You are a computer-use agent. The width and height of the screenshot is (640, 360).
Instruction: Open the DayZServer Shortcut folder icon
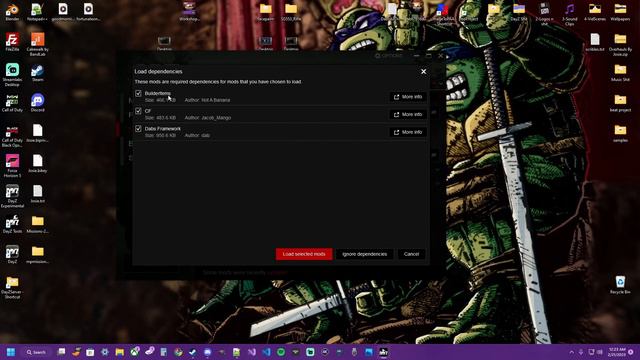tap(12, 288)
